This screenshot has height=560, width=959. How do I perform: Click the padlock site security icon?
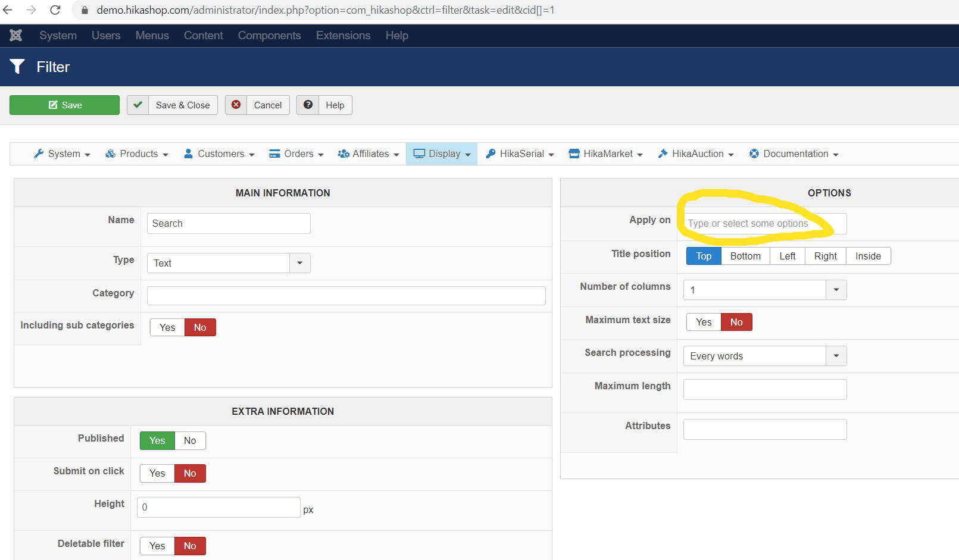tap(85, 10)
